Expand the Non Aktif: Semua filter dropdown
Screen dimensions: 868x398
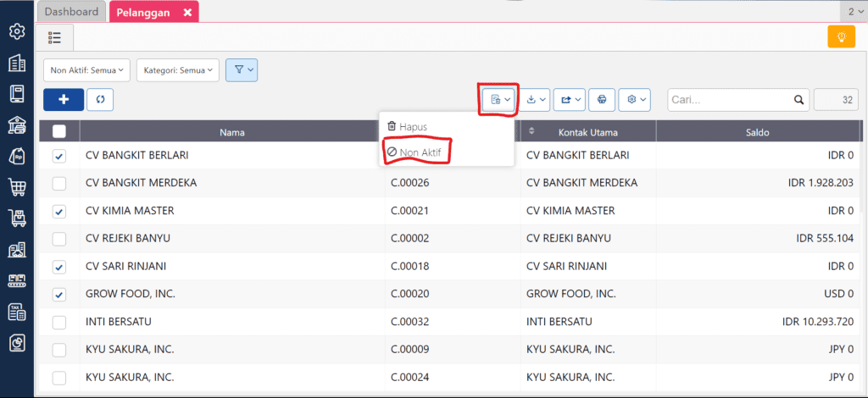tap(88, 70)
